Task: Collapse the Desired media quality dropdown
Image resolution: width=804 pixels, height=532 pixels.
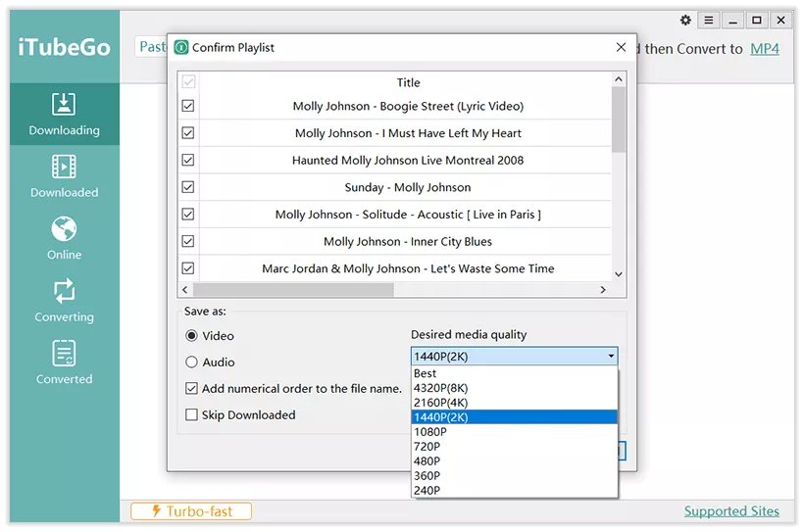Action: pyautogui.click(x=611, y=357)
